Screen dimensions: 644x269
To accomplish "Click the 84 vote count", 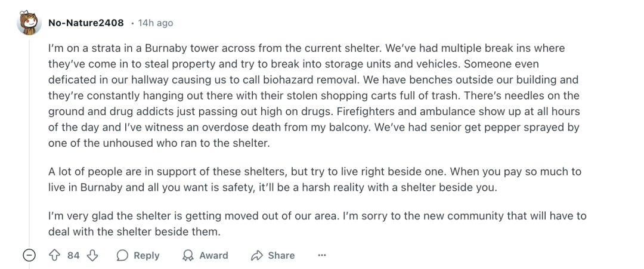I will [x=73, y=255].
